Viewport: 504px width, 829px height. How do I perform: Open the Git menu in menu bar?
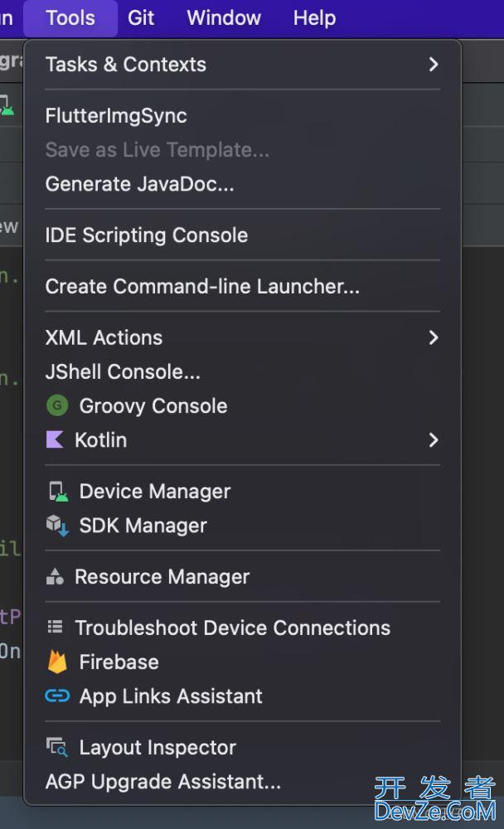point(141,18)
